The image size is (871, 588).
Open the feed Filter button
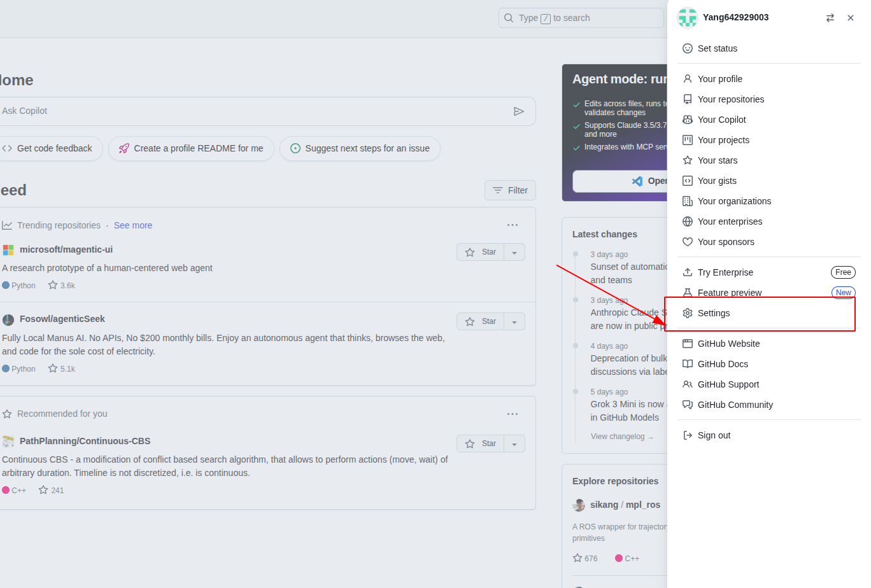click(510, 190)
